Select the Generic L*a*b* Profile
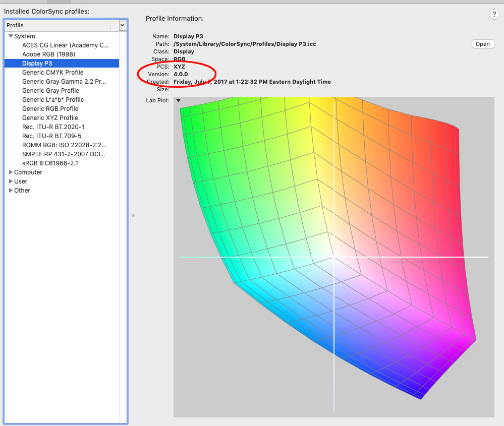Screen dimensions: 504x426 (x=53, y=99)
